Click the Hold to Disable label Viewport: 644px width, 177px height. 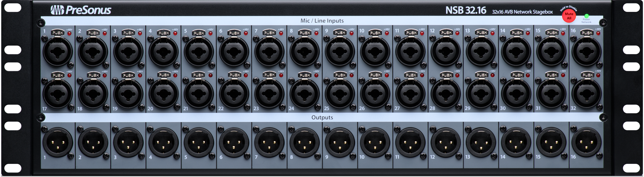(569, 8)
